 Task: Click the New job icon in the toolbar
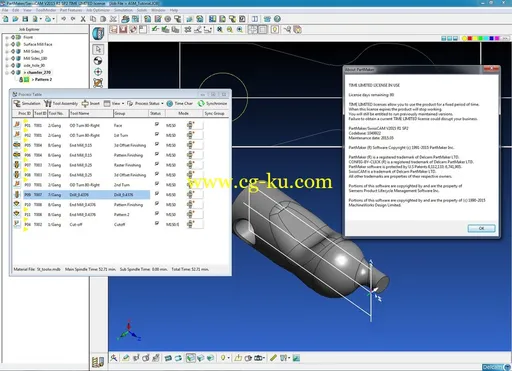[6, 19]
